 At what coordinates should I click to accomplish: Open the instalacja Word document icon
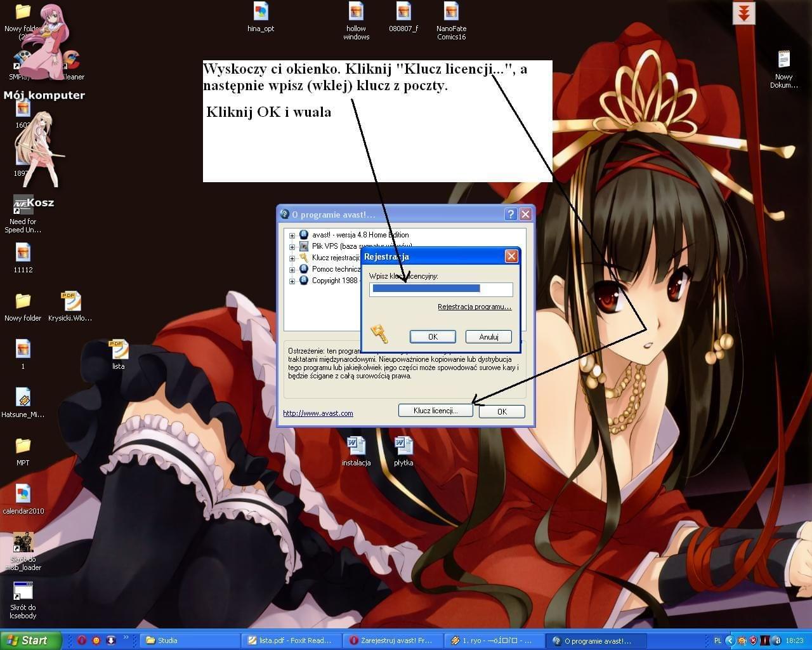tap(356, 451)
